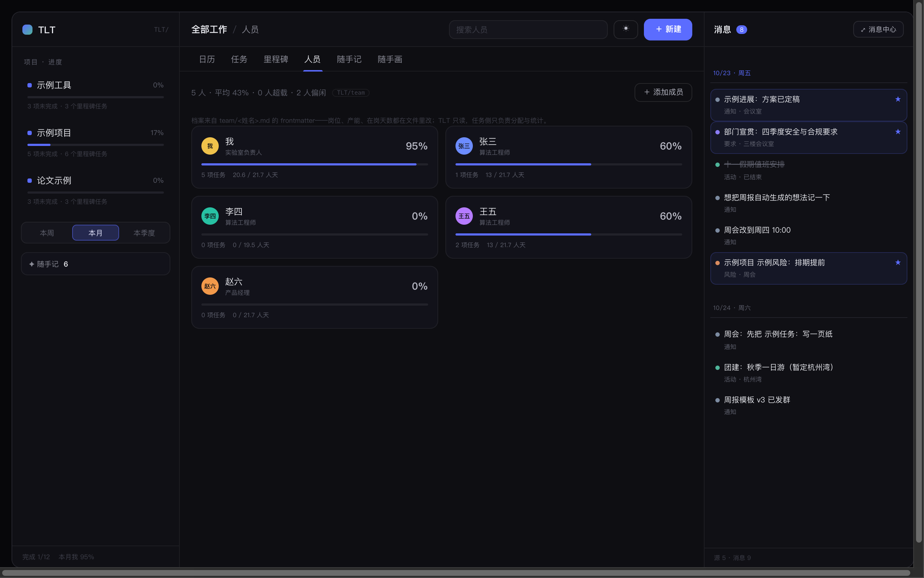Click the 赵六 avatar circle
Screen dimensions: 924x578
[210, 286]
